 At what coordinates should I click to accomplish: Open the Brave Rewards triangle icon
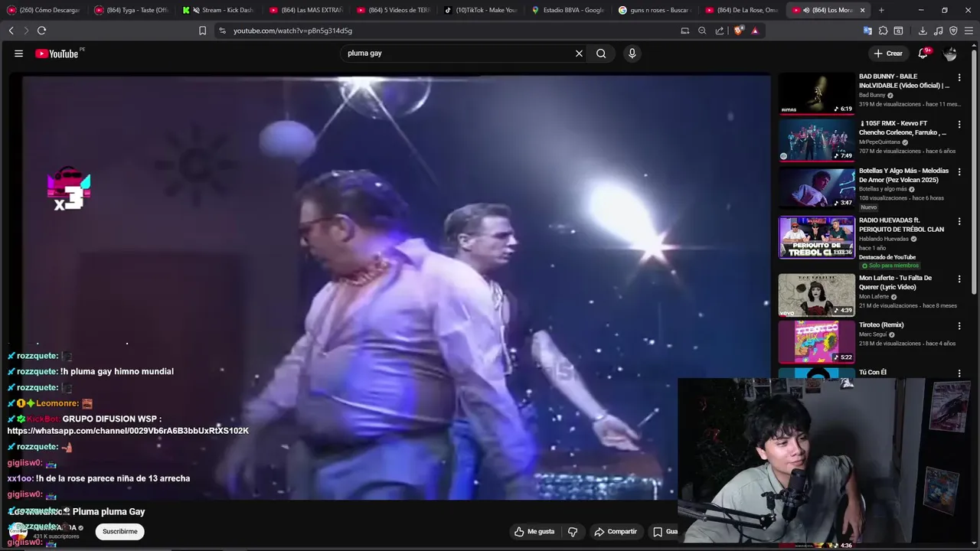click(755, 31)
